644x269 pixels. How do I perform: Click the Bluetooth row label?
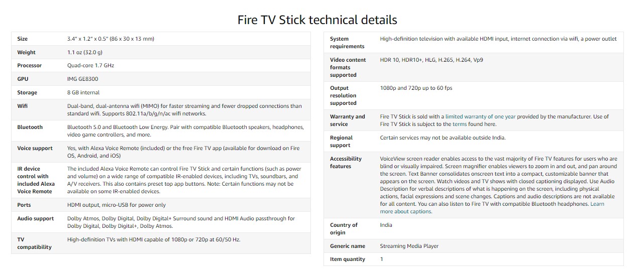(30, 127)
